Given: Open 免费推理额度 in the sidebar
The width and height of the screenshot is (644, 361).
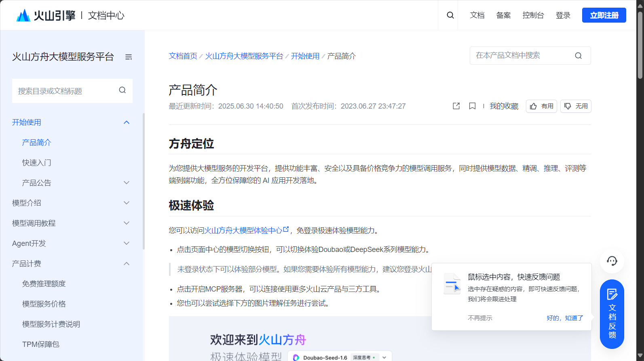Looking at the screenshot, I should (44, 284).
